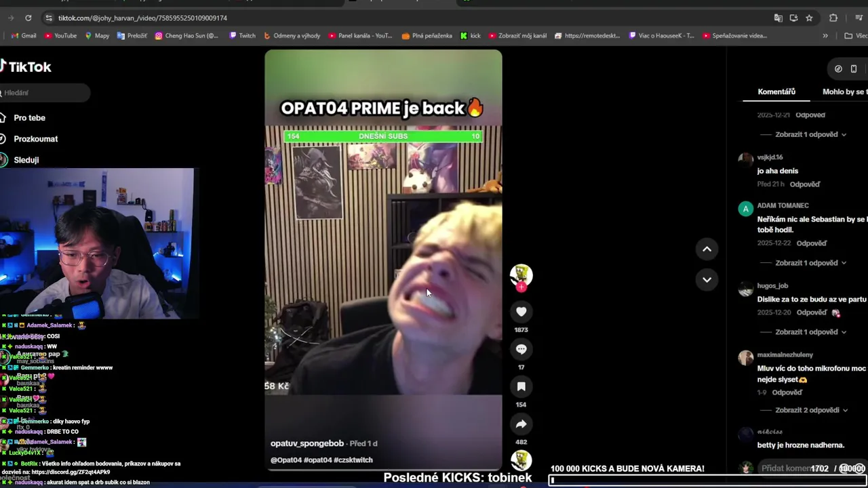Switch to the Komentářů tab

776,91
